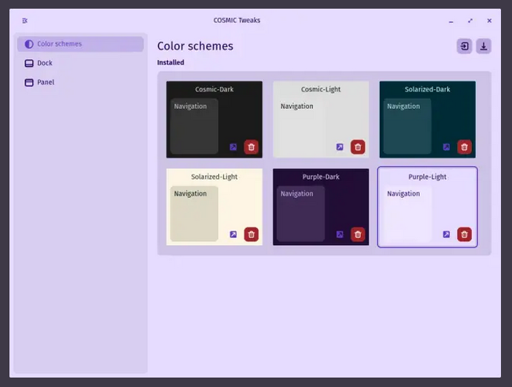Apply the Cosmic-Light color scheme card
Viewport: 512px width, 387px height.
[321, 119]
